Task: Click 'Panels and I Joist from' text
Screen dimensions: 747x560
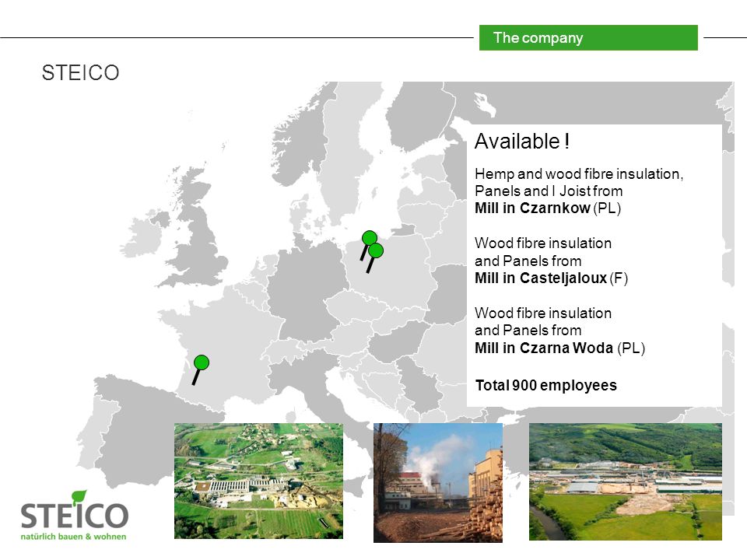Action: click(x=549, y=191)
